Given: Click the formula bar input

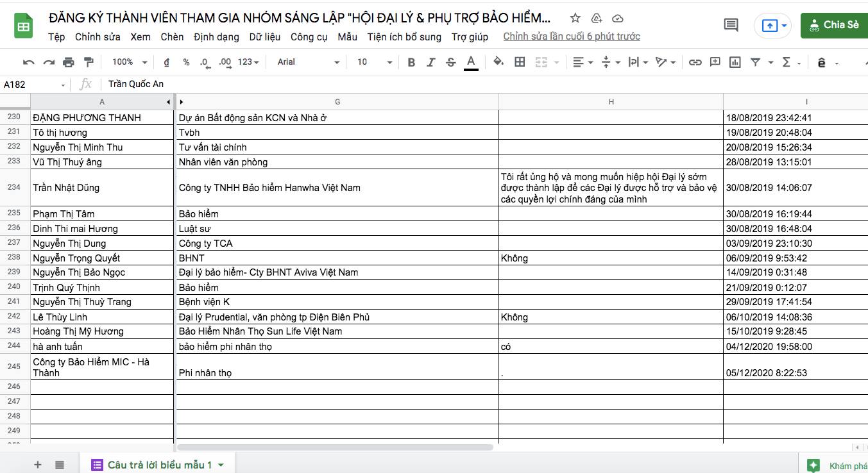Looking at the screenshot, I should 484,84.
